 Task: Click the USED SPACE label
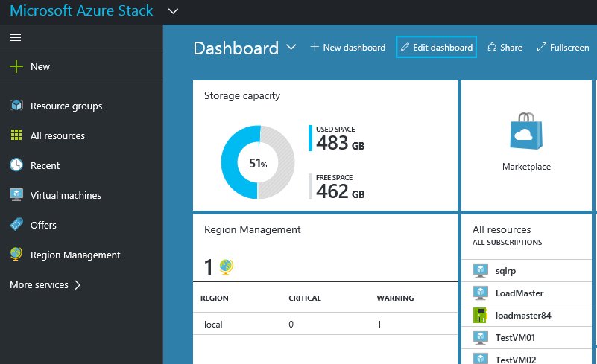(335, 130)
